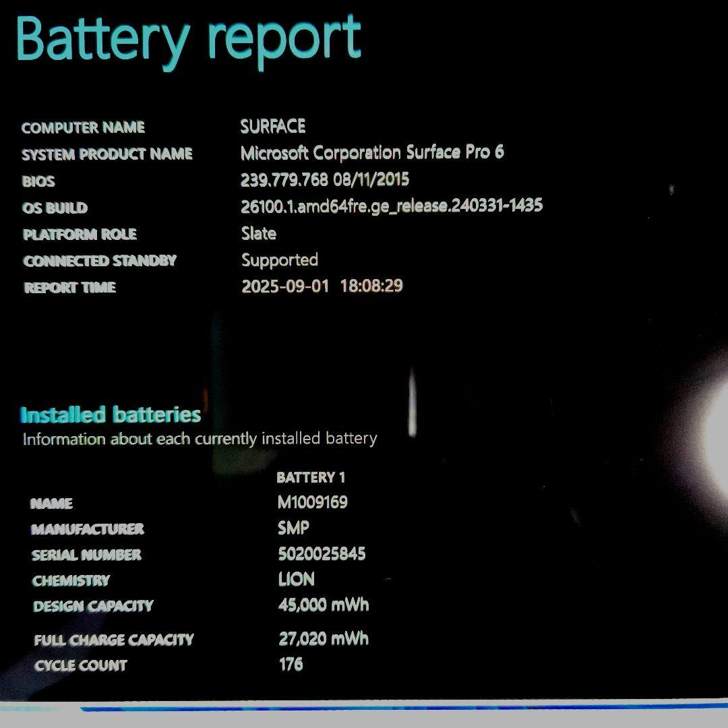Click the SYSTEM PRODUCT NAME label

pyautogui.click(x=107, y=154)
